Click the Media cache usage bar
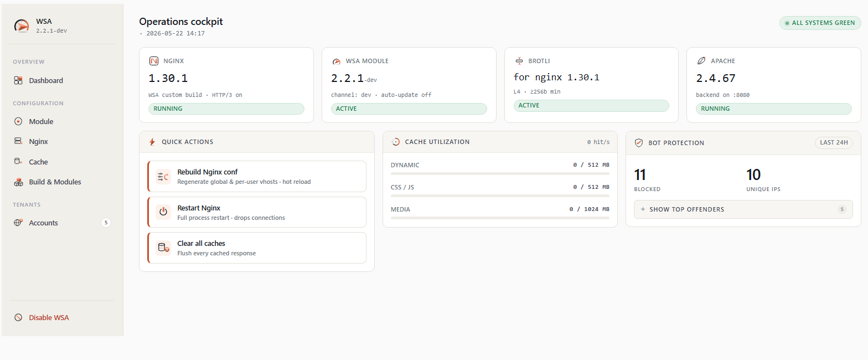 point(500,218)
